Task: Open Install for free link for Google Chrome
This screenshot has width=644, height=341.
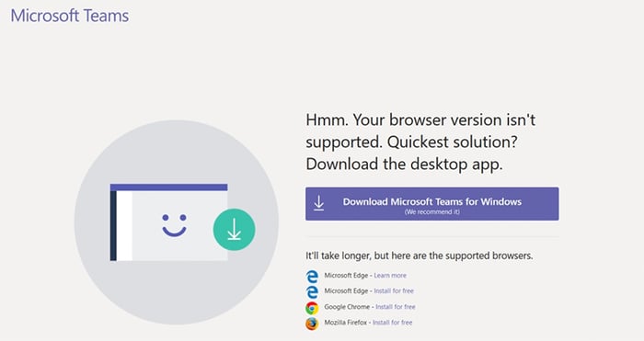Action: click(395, 307)
